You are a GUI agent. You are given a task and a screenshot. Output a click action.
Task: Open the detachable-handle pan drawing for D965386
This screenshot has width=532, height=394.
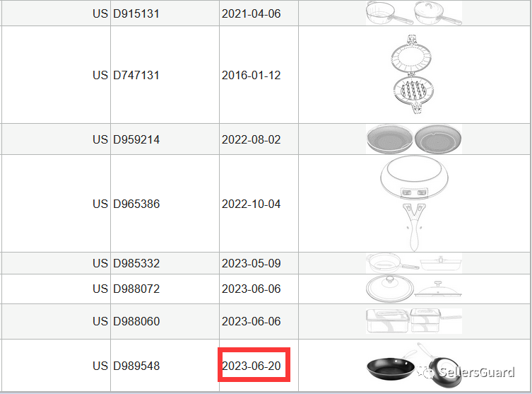pos(414,203)
